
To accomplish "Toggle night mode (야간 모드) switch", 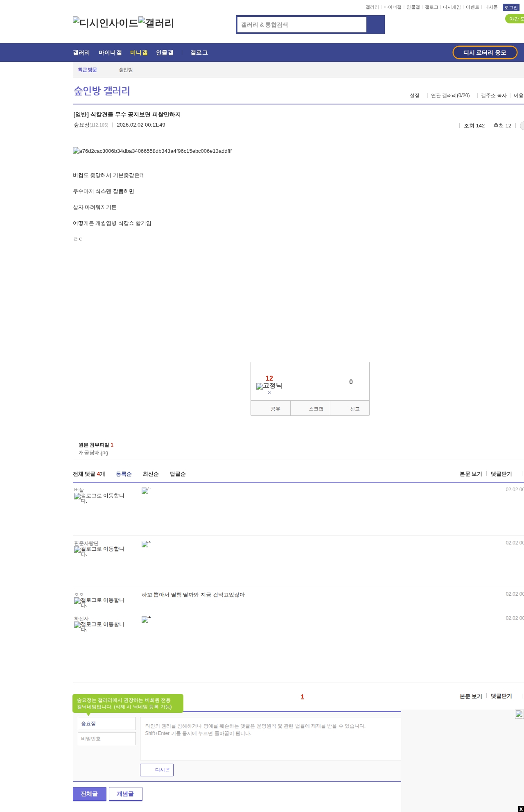I will click(x=515, y=19).
